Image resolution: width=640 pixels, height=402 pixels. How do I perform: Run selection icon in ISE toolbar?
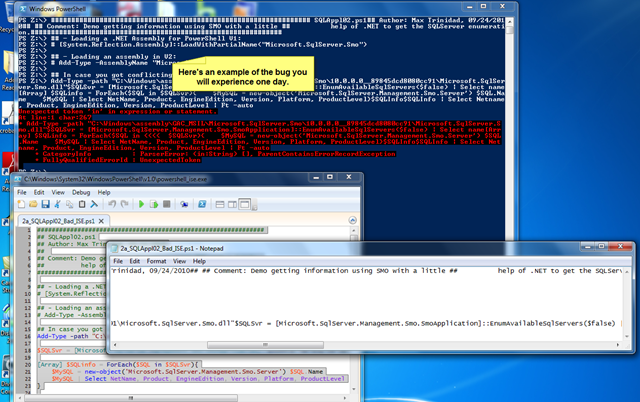(x=154, y=204)
